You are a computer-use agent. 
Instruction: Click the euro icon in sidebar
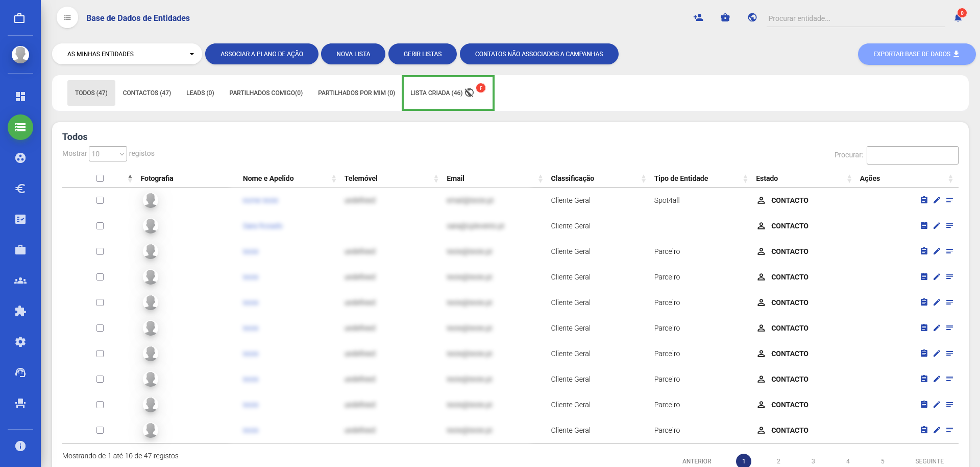(20, 189)
